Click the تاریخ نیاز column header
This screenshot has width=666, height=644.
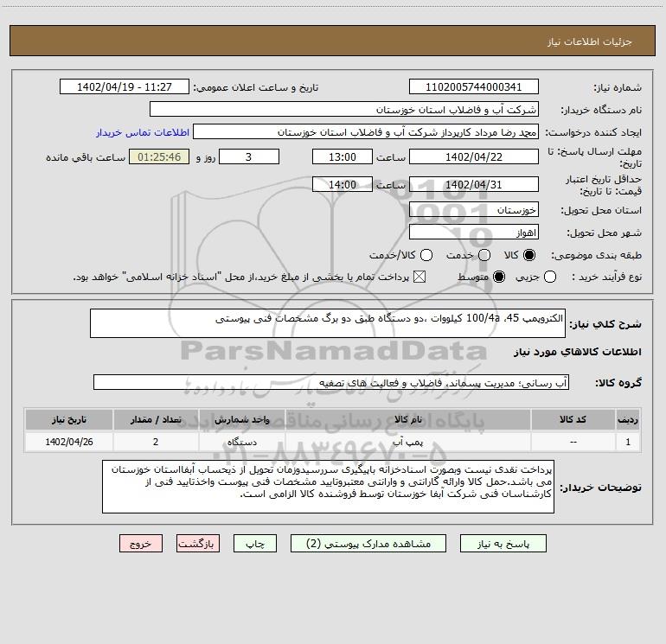click(x=69, y=420)
